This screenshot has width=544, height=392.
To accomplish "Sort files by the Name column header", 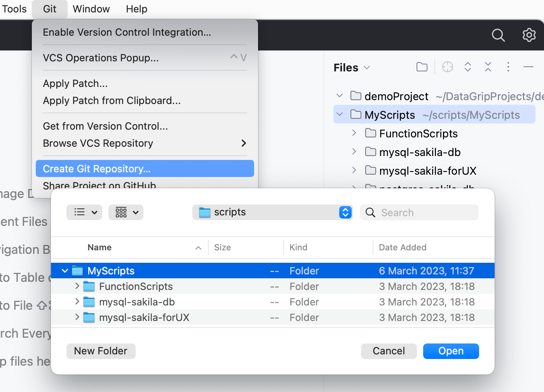I will [99, 247].
